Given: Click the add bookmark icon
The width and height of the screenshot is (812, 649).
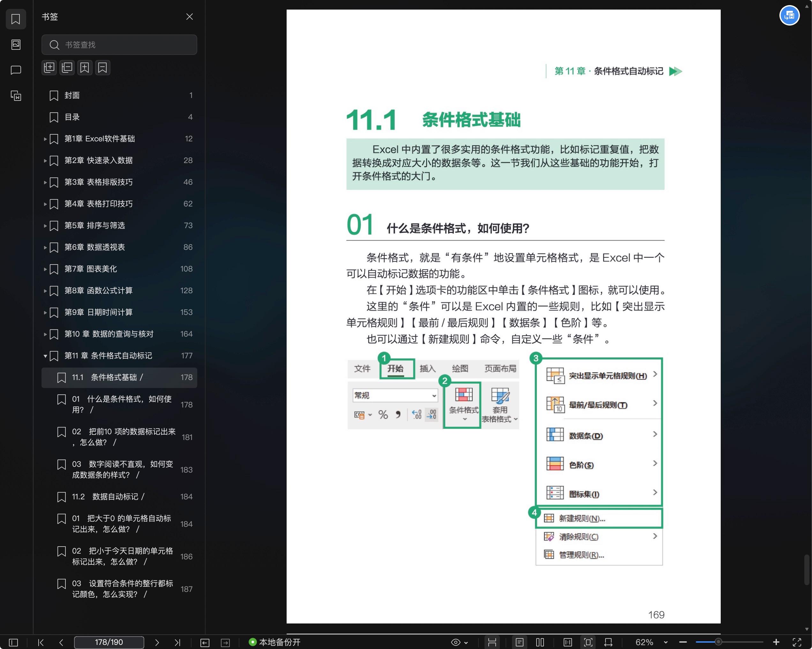Looking at the screenshot, I should (85, 68).
